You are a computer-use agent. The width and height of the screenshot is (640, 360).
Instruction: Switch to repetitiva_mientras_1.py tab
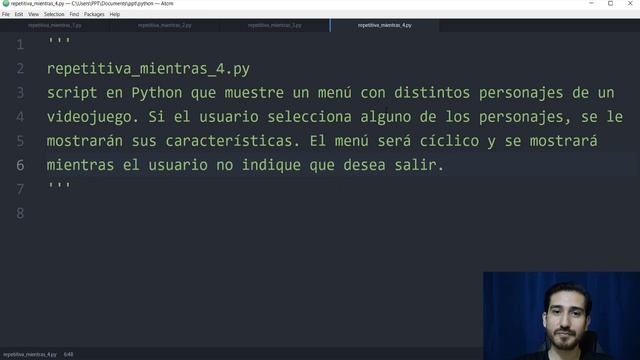tap(55, 25)
